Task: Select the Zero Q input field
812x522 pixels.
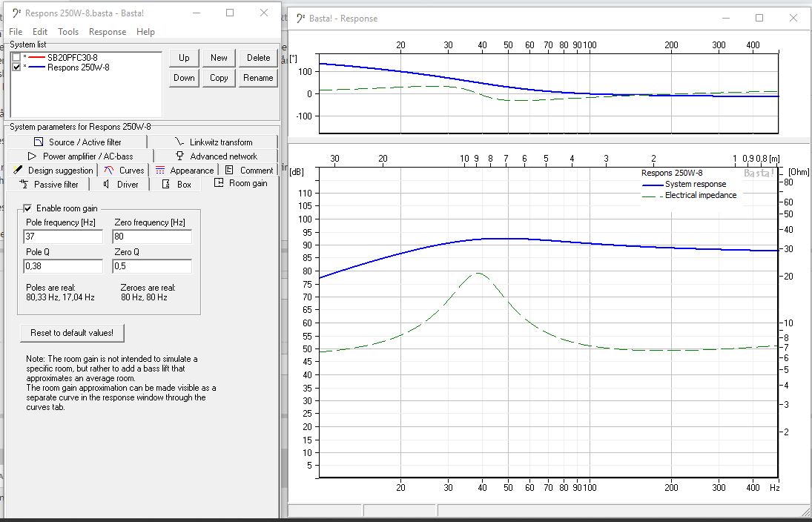Action: (152, 265)
